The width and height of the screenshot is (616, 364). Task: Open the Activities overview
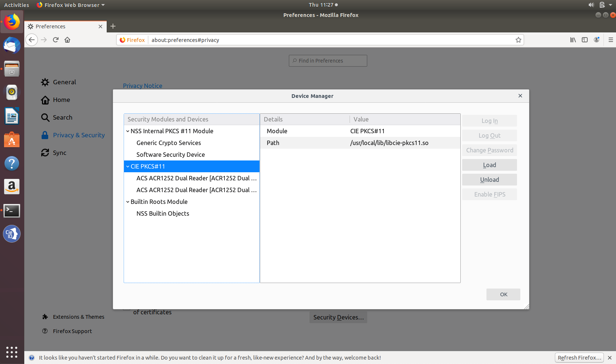[x=17, y=5]
